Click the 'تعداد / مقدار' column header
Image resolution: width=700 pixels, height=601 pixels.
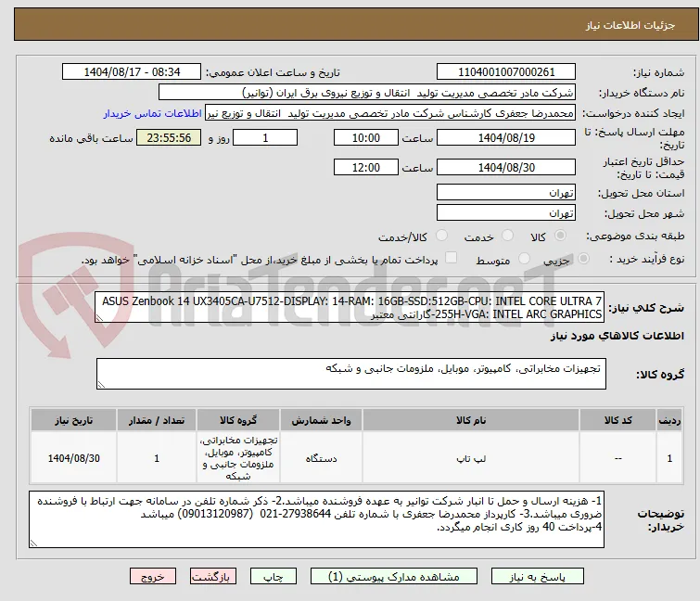157,420
